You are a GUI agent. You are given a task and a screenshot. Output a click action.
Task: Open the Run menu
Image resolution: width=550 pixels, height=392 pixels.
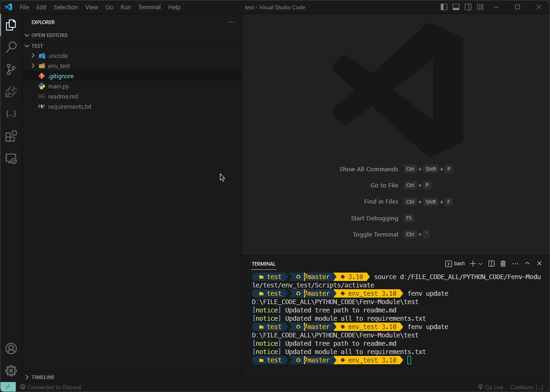tap(125, 7)
